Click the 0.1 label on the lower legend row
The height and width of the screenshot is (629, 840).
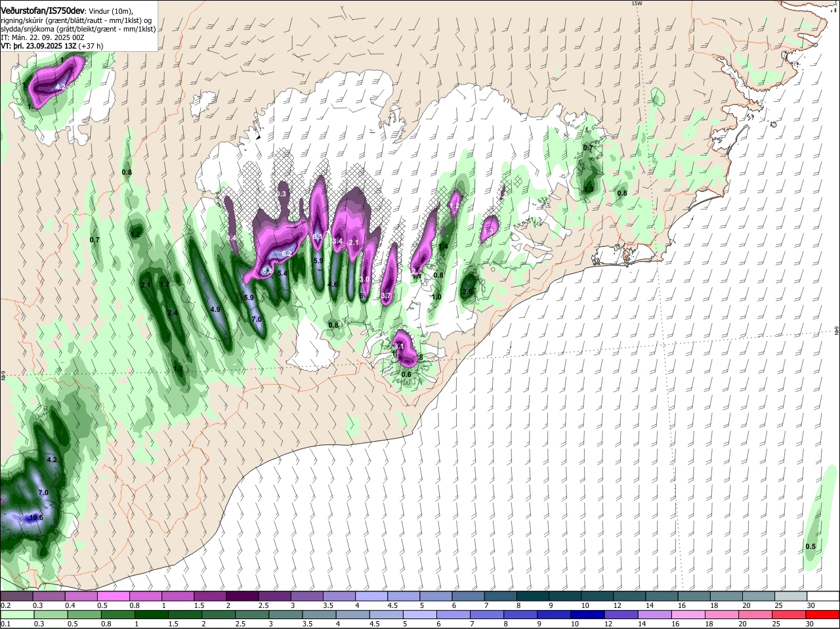(5, 624)
